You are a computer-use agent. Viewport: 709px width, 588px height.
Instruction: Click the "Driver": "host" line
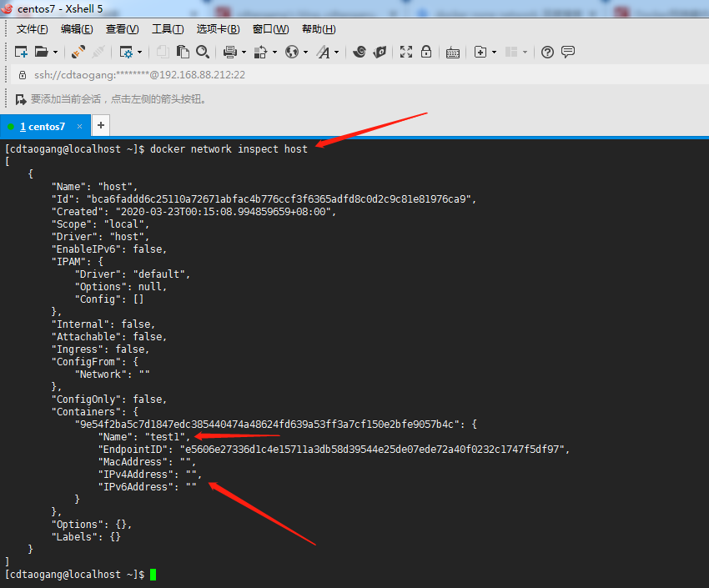click(x=100, y=237)
